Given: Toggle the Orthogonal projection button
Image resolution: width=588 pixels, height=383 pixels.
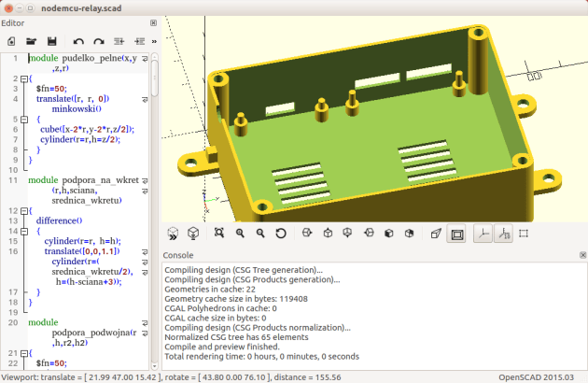Looking at the screenshot, I should [x=456, y=234].
